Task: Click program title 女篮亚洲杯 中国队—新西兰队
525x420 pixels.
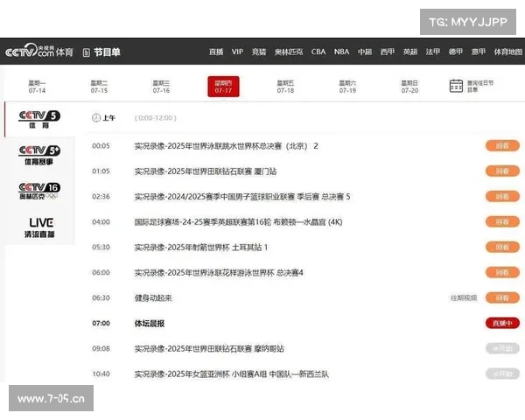Action: click(x=231, y=374)
